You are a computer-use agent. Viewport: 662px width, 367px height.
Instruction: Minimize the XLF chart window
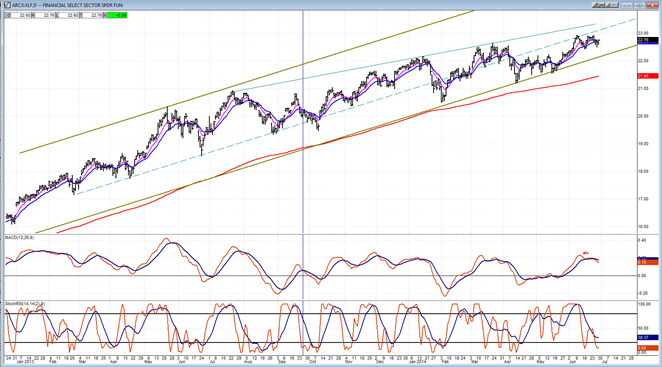(627, 5)
